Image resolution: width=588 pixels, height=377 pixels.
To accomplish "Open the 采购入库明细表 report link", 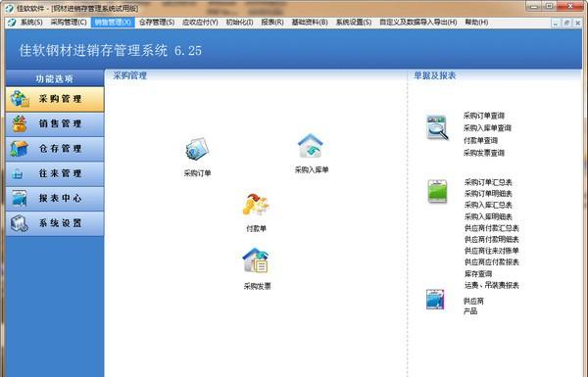I will (488, 216).
